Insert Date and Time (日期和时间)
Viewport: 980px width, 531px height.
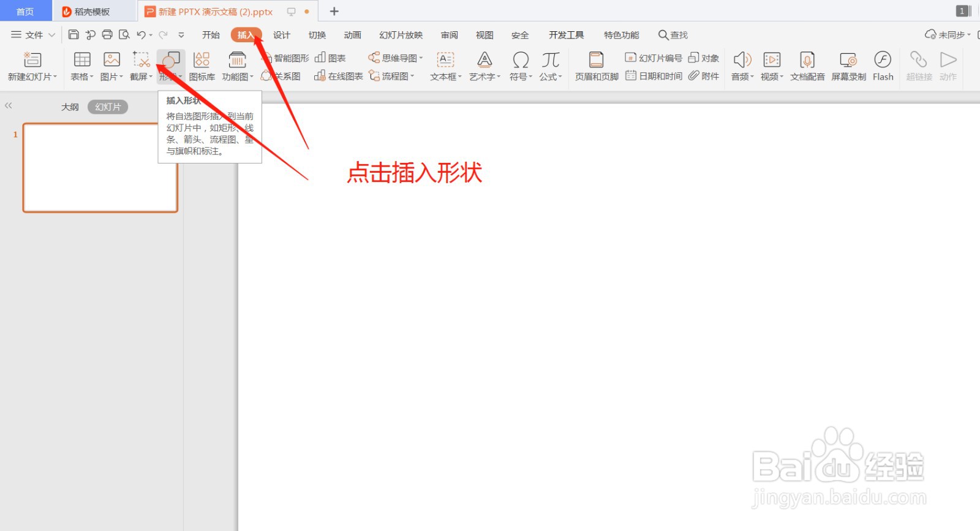pyautogui.click(x=654, y=76)
